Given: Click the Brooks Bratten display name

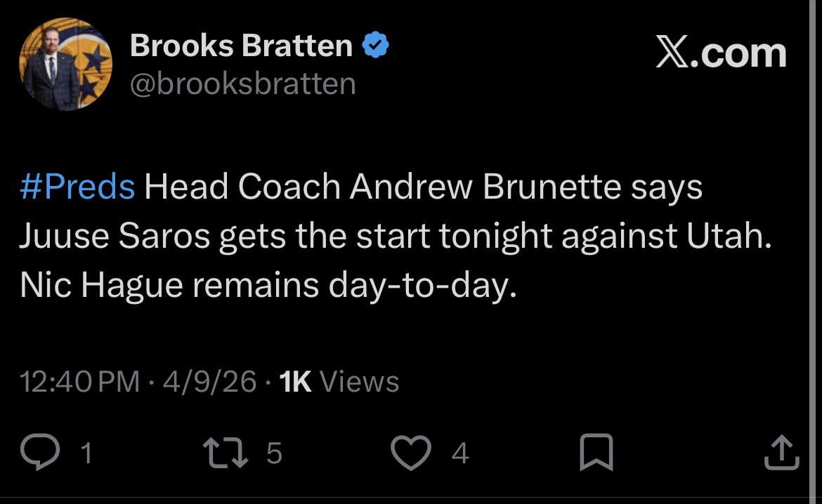Looking at the screenshot, I should [x=241, y=47].
